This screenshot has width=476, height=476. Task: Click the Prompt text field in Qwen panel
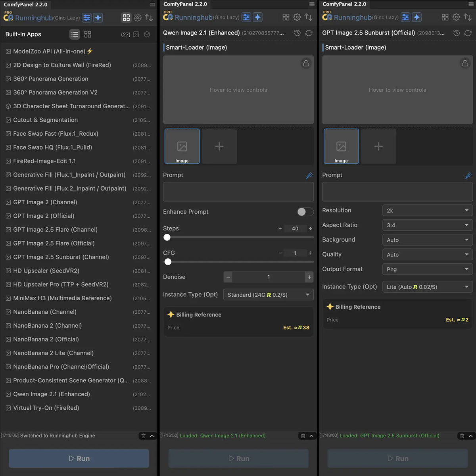coord(238,192)
